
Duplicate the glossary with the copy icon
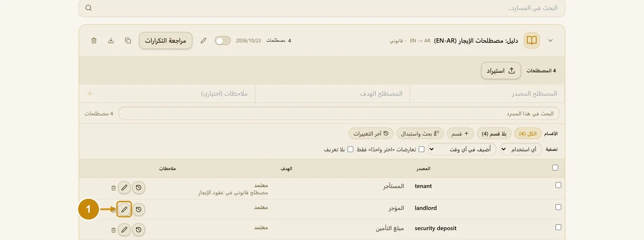pos(128,41)
